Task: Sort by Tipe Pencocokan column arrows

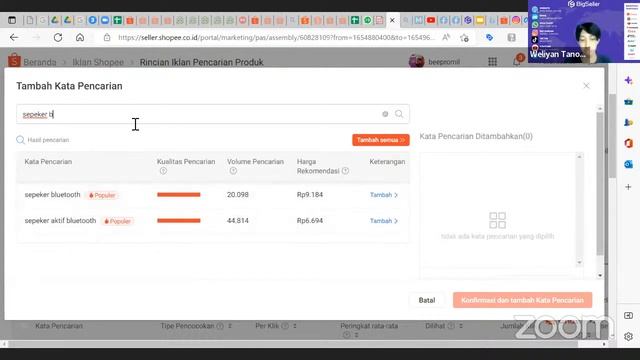Action: coord(230,326)
